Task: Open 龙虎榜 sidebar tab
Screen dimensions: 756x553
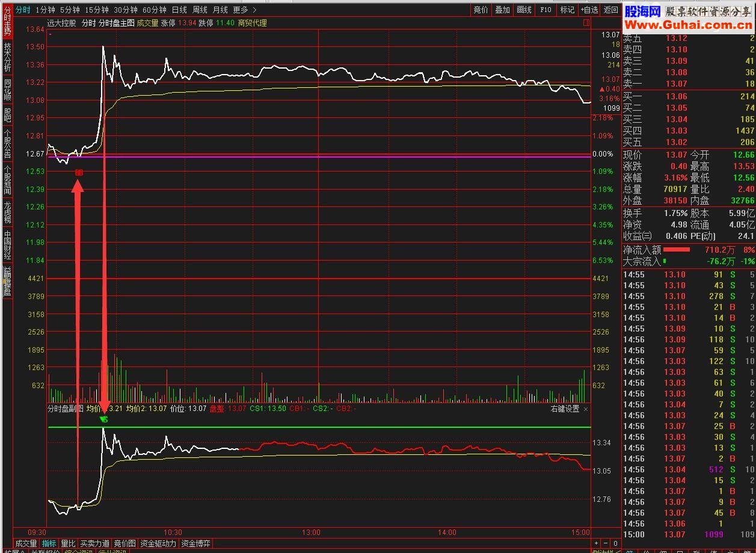Action: pos(7,211)
